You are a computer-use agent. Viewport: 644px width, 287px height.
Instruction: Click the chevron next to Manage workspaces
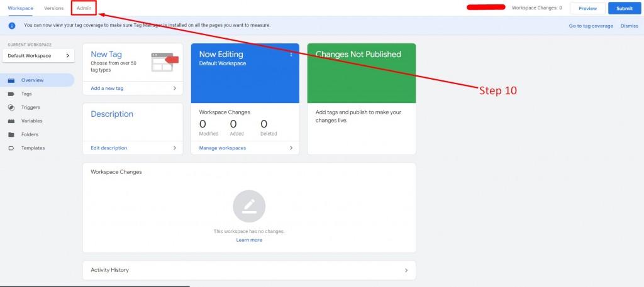[x=291, y=148]
